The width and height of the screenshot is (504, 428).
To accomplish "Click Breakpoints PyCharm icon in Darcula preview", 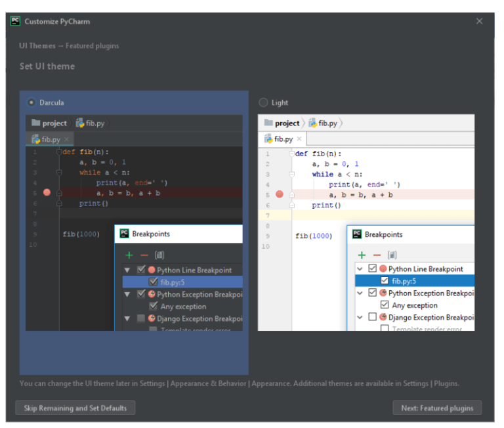I will (125, 234).
